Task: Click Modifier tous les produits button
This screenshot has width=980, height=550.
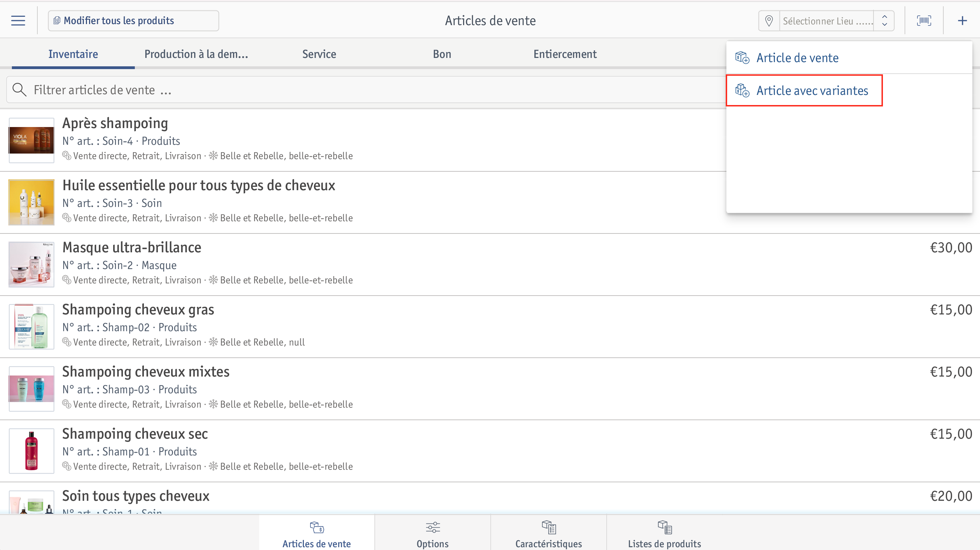Action: coord(133,21)
